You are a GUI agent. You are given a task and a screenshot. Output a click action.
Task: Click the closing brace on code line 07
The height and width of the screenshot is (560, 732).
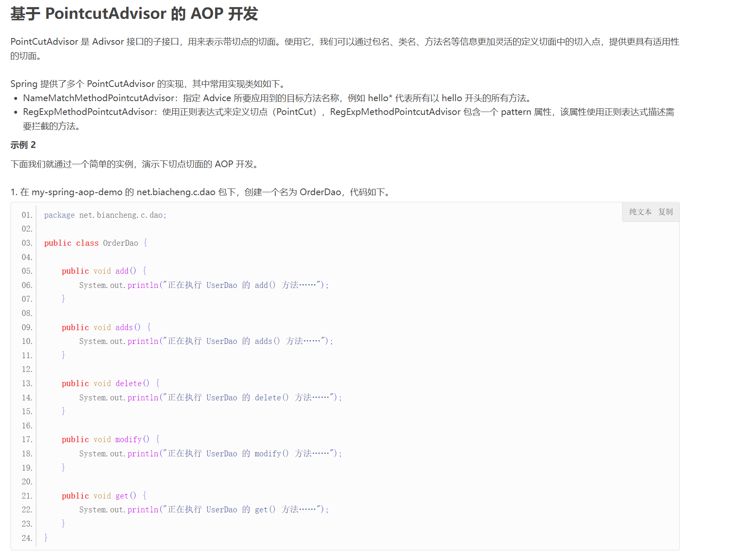tap(64, 299)
